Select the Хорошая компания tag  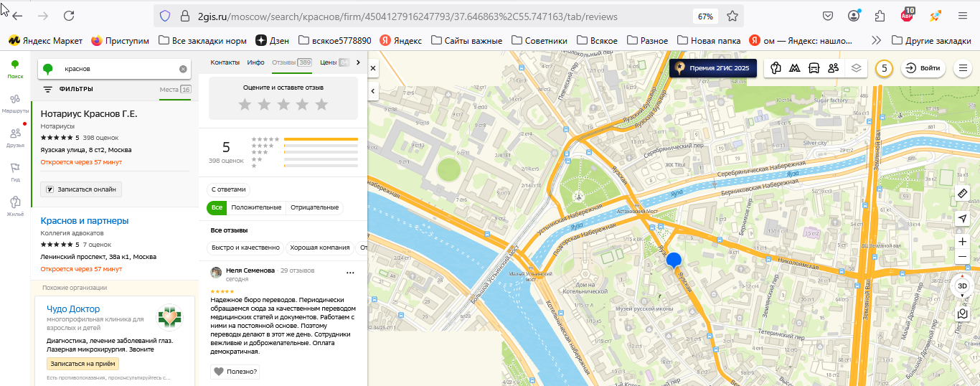(x=320, y=248)
